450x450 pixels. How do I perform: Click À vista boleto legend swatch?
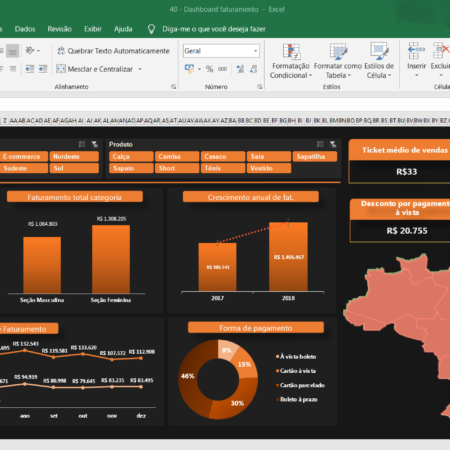277,356
